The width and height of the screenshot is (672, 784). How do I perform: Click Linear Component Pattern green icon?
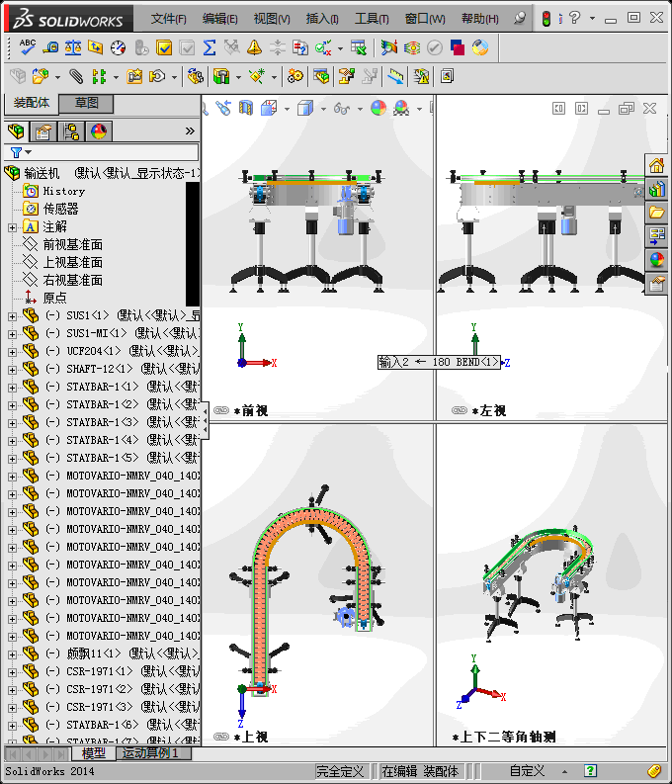coord(99,76)
